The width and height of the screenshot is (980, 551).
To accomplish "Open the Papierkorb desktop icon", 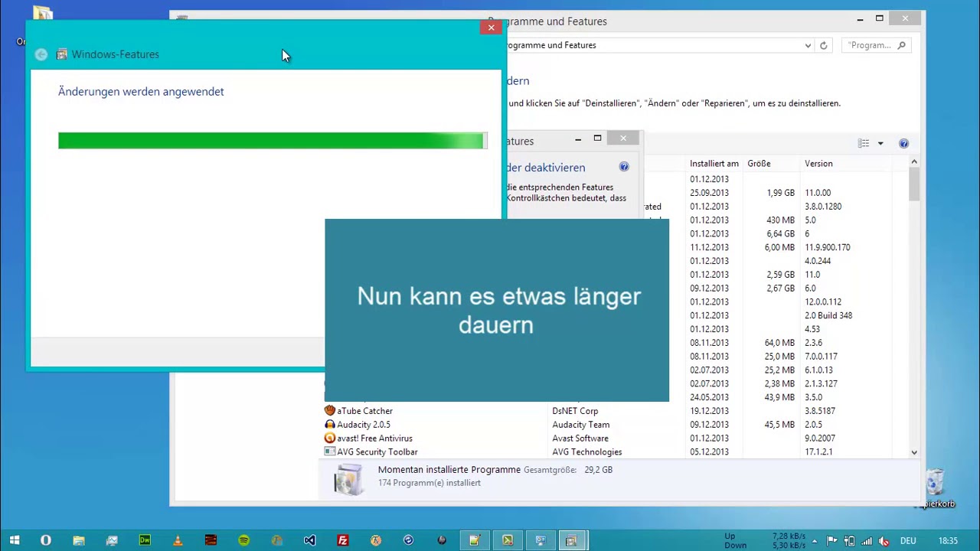I will pos(936,488).
